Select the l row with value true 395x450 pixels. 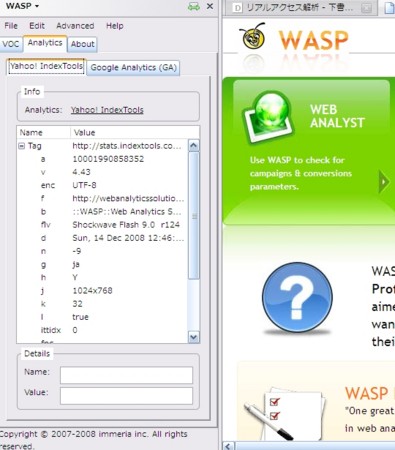[103, 317]
